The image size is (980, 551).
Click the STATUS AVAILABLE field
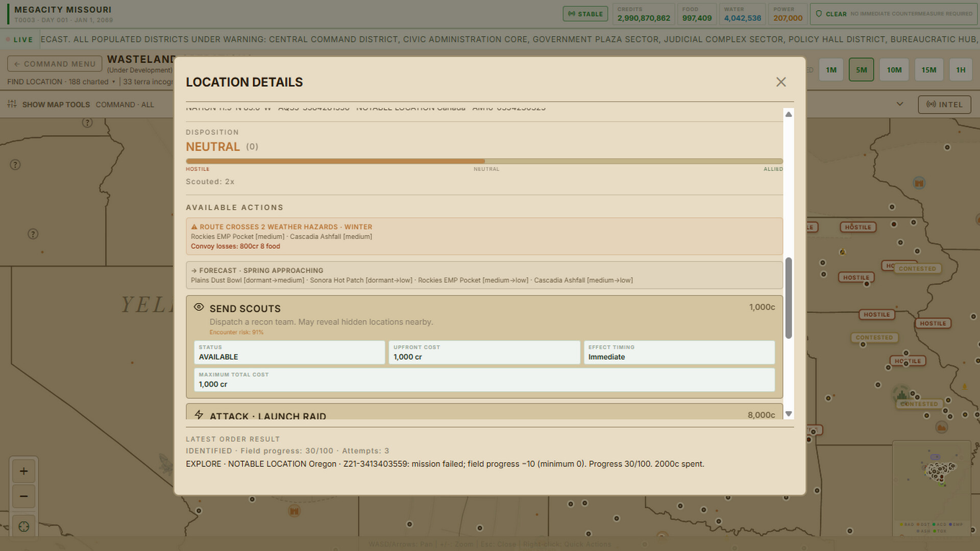(289, 352)
